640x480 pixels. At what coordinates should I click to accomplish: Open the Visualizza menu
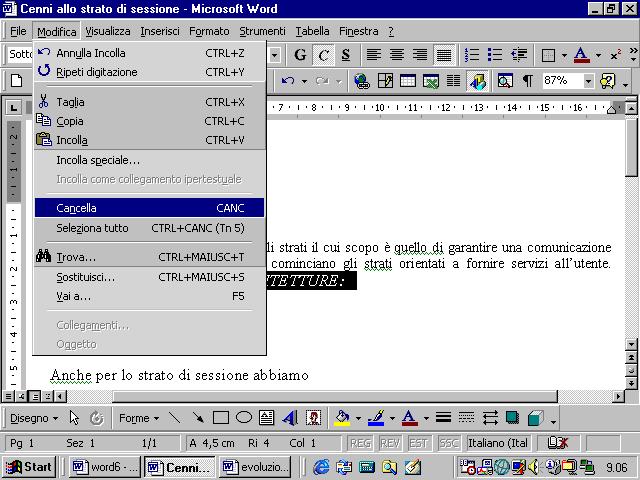click(x=108, y=31)
